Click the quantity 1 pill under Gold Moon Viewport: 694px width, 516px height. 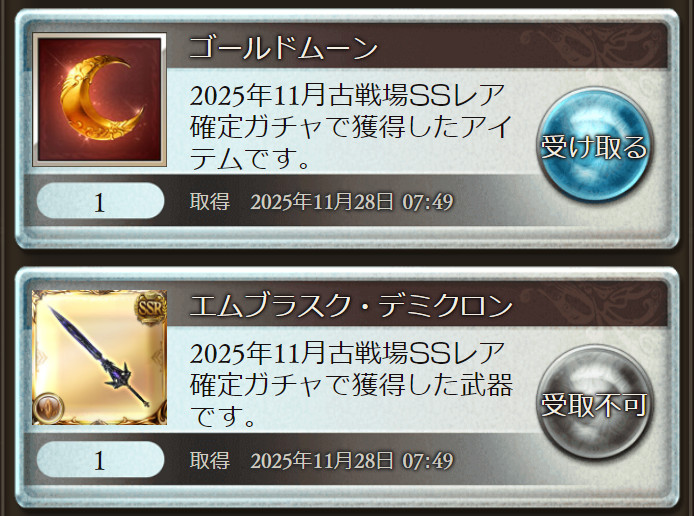click(100, 201)
